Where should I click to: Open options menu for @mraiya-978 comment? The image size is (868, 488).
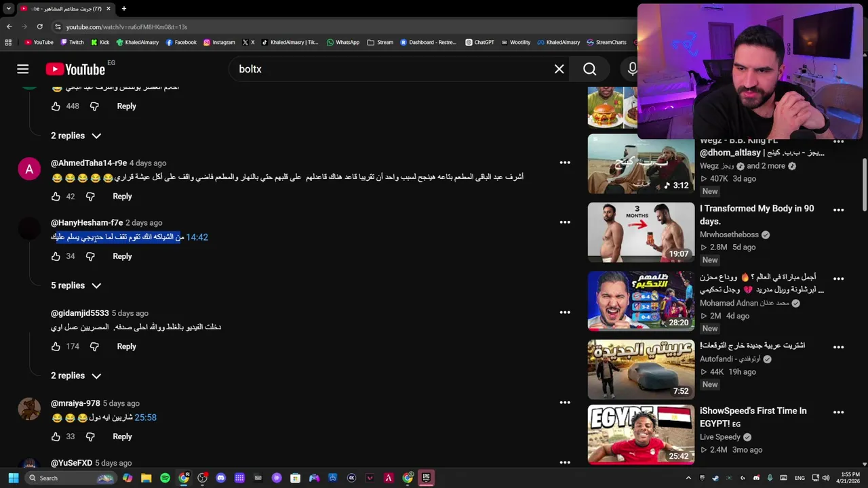pos(565,403)
